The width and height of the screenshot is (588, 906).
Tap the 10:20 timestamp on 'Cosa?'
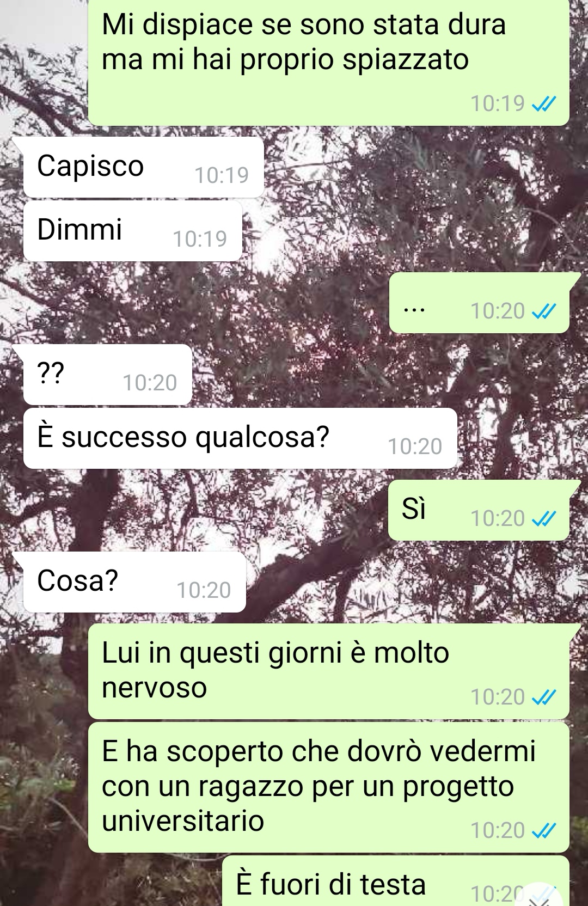click(x=204, y=590)
